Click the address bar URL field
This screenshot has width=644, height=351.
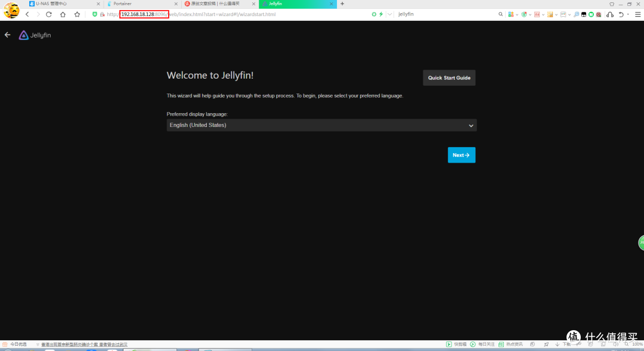pos(239,14)
